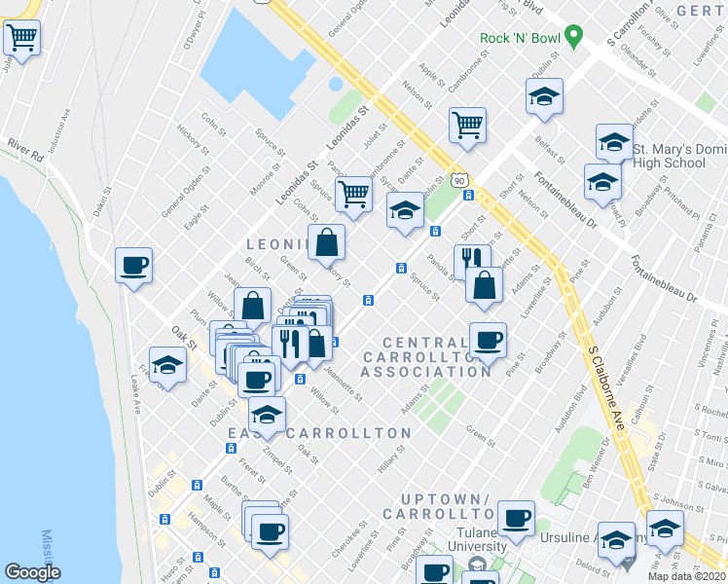The image size is (728, 584).
Task: Click the Google logo
Action: (32, 572)
